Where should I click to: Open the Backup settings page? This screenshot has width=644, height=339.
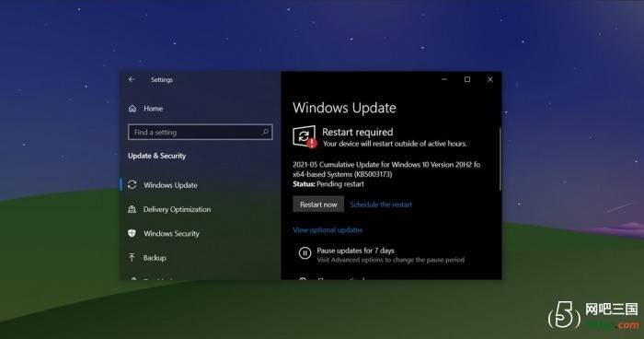[x=155, y=258]
